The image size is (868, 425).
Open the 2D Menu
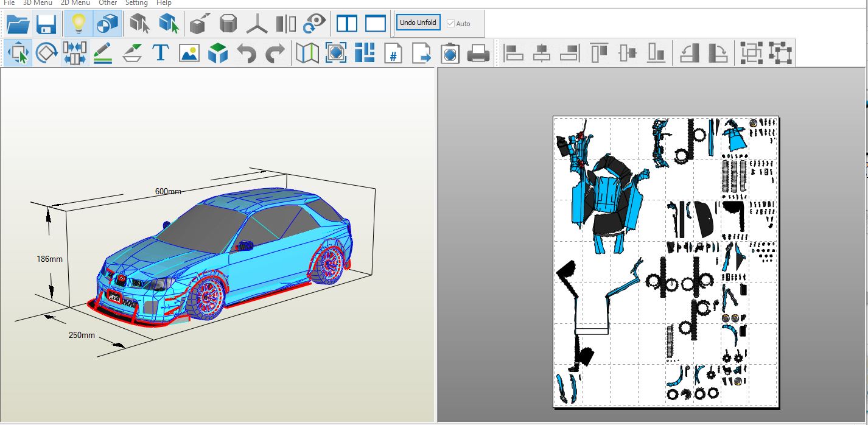point(74,3)
